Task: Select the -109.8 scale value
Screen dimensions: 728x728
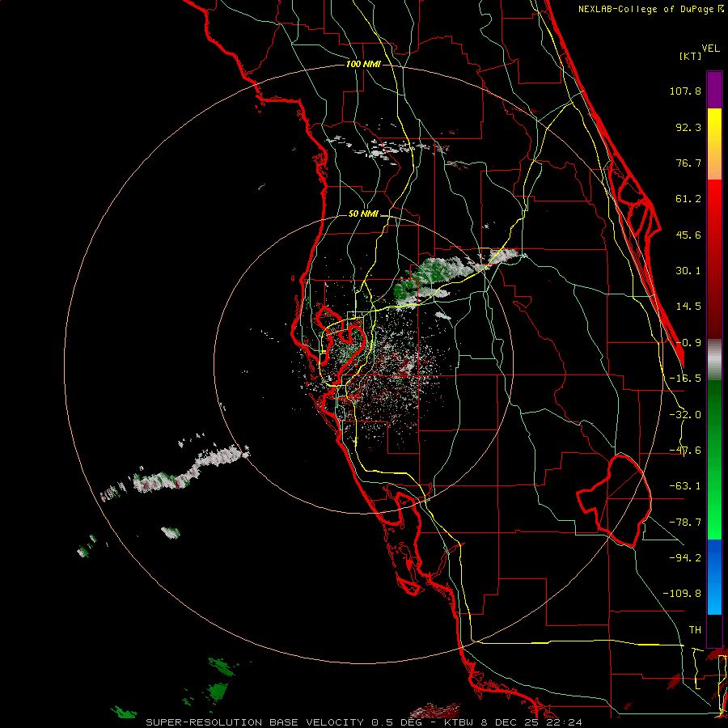Action: [682, 594]
